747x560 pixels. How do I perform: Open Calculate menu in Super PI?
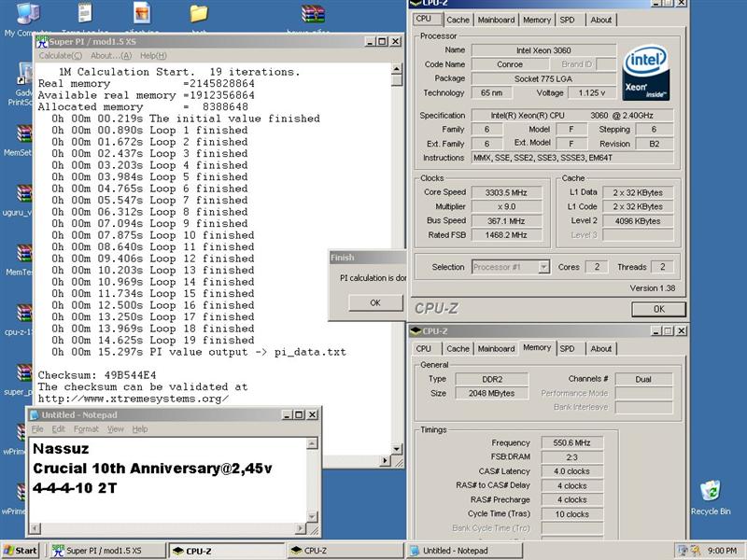pos(61,56)
